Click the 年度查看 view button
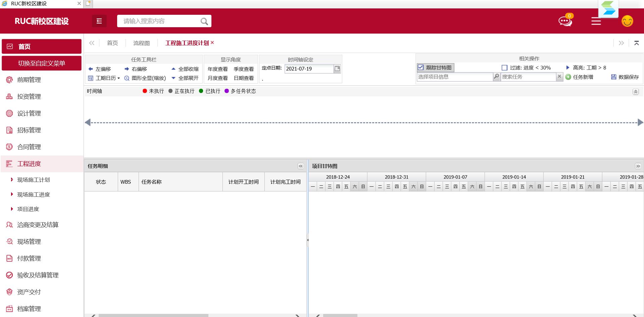 point(217,69)
